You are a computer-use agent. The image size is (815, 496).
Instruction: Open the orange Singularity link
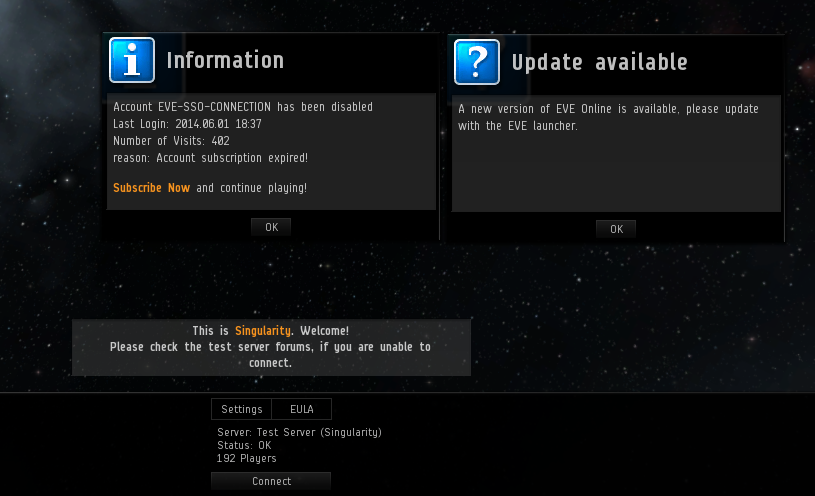pos(262,331)
